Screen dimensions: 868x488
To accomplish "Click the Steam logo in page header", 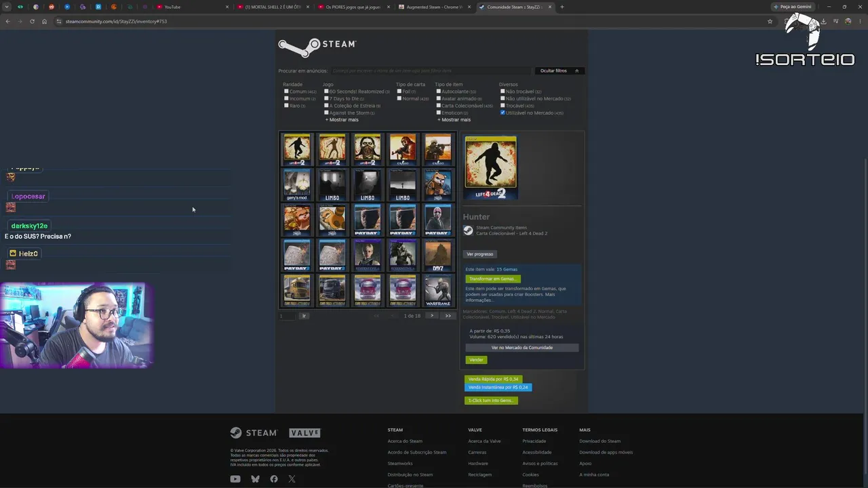I will point(317,47).
